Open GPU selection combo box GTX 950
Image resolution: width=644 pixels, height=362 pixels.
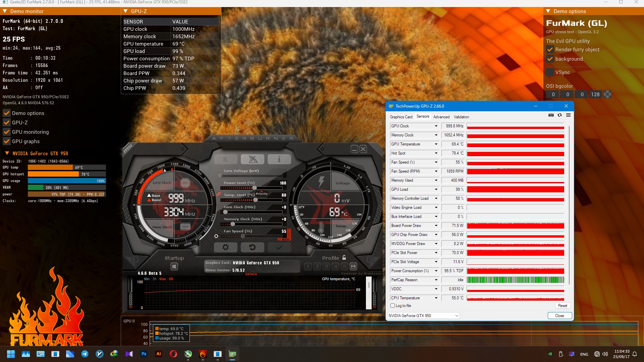tap(423, 316)
